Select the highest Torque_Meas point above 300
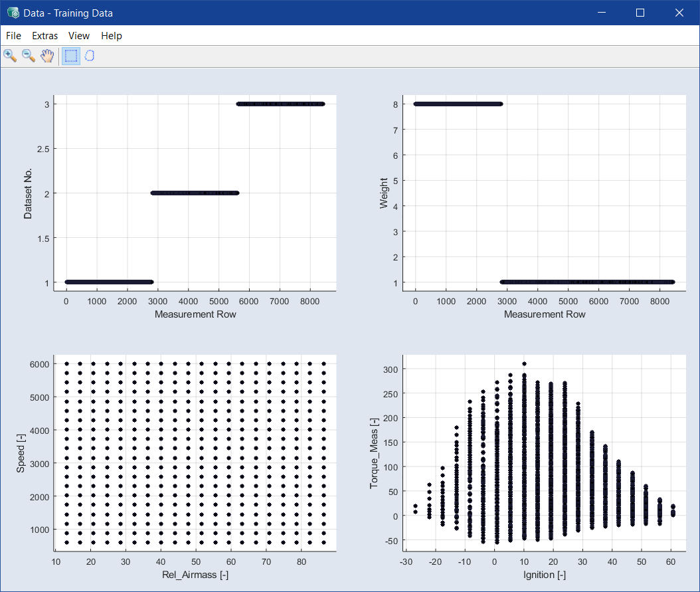Viewport: 700px width, 592px height. pyautogui.click(x=524, y=363)
